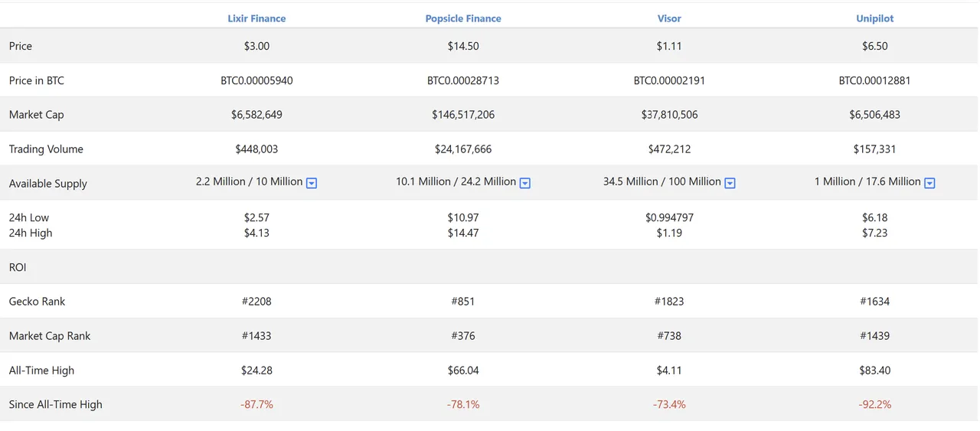The image size is (980, 431).
Task: Click market cap rank #1439
Action: [x=874, y=336]
